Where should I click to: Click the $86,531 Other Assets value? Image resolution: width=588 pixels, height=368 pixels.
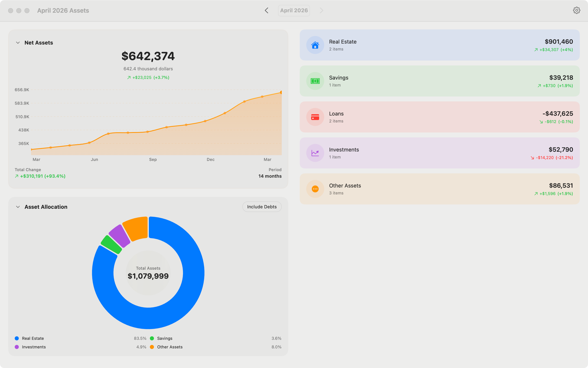tap(561, 186)
